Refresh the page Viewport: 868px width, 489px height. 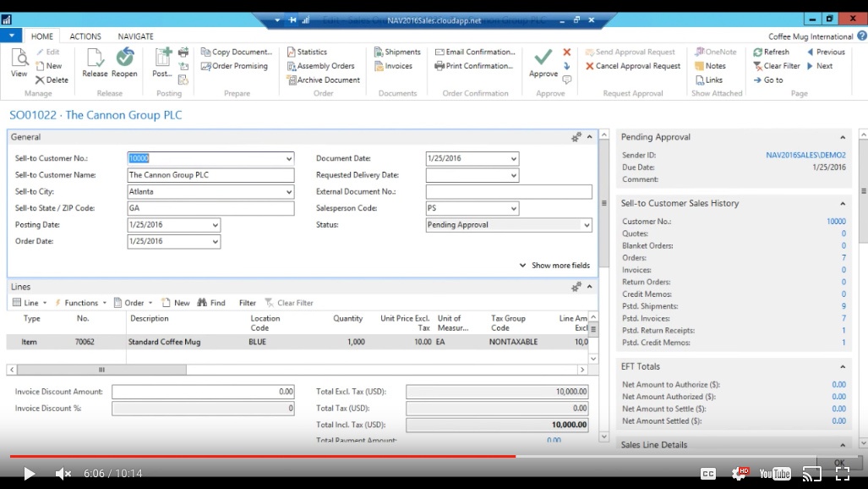coord(771,52)
